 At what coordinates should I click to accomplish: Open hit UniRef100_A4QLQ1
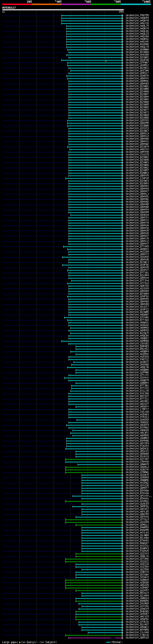pyautogui.click(x=137, y=31)
